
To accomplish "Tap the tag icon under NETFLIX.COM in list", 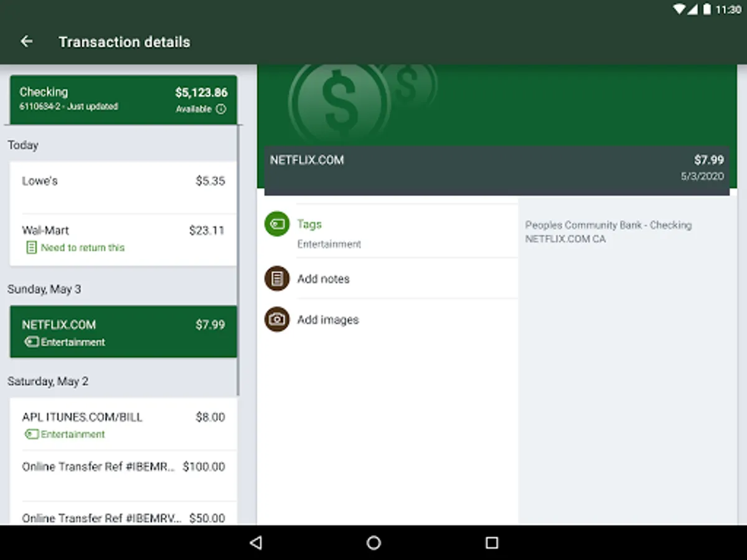I will click(32, 342).
